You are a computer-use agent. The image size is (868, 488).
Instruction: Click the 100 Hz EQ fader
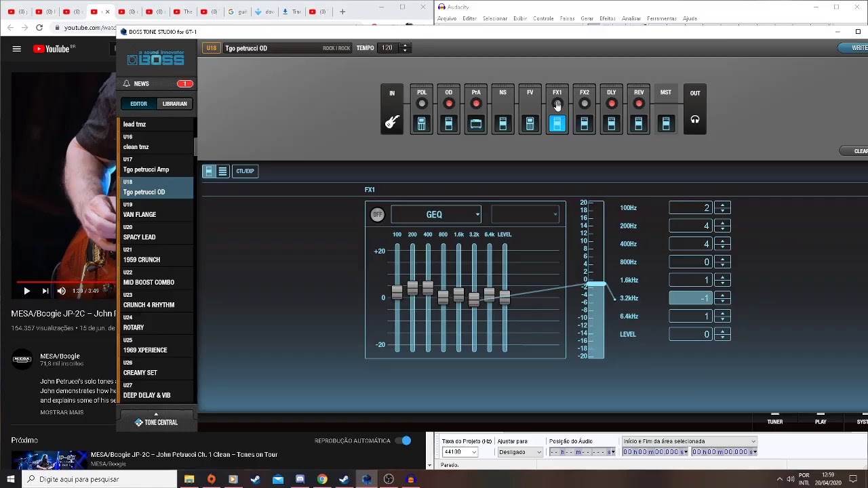point(397,292)
